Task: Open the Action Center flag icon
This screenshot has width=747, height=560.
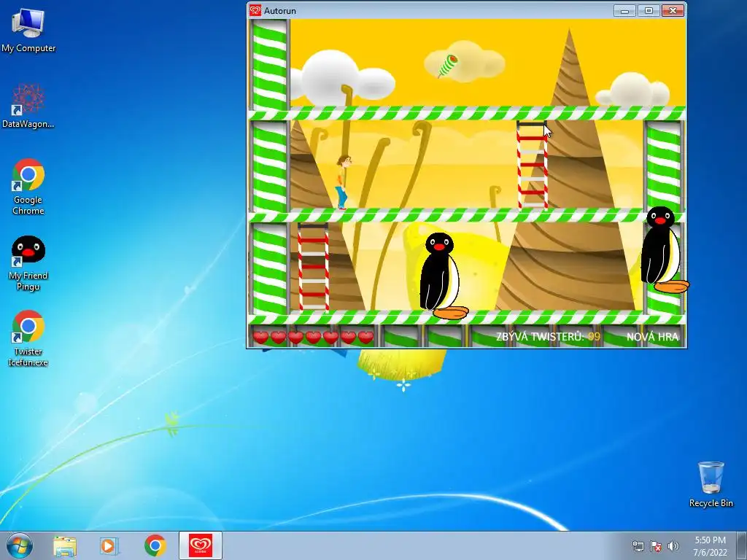Action: pos(656,546)
